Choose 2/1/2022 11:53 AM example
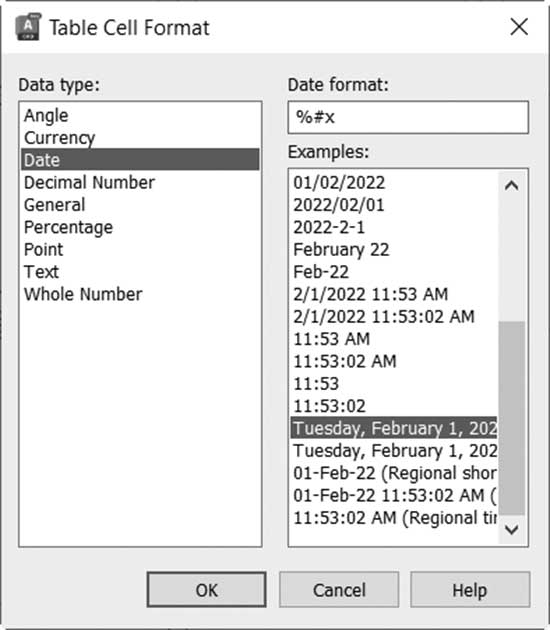This screenshot has height=630, width=550. (394, 294)
